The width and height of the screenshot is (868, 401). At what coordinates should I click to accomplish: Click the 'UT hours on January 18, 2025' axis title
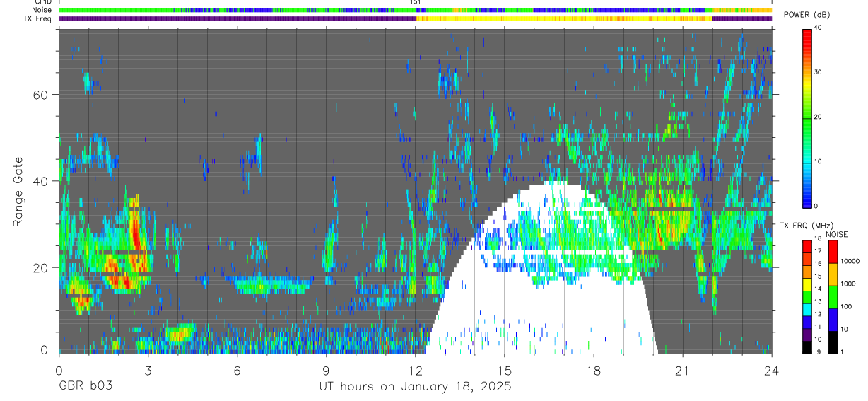click(415, 387)
